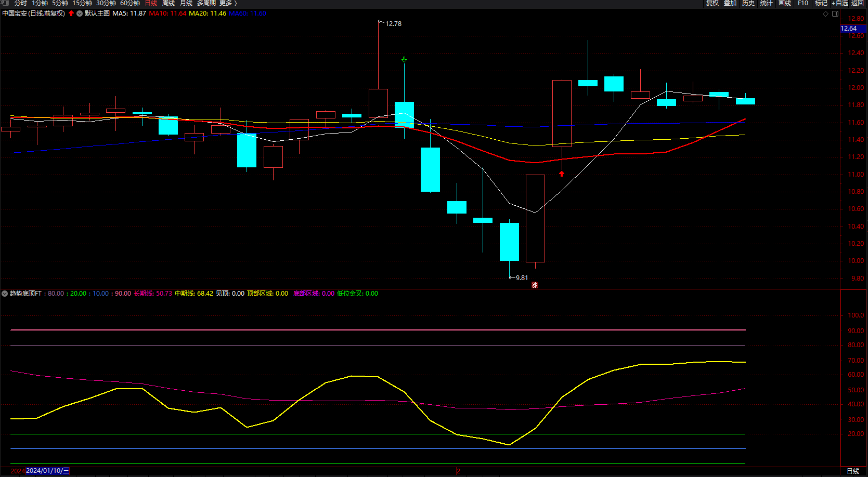The height and width of the screenshot is (477, 868).
Task: Click the green down-arrow signal marker
Action: [404, 60]
